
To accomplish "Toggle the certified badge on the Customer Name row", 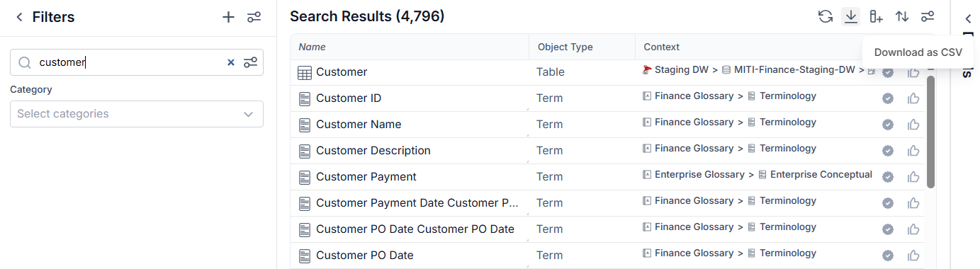I will coord(888,125).
